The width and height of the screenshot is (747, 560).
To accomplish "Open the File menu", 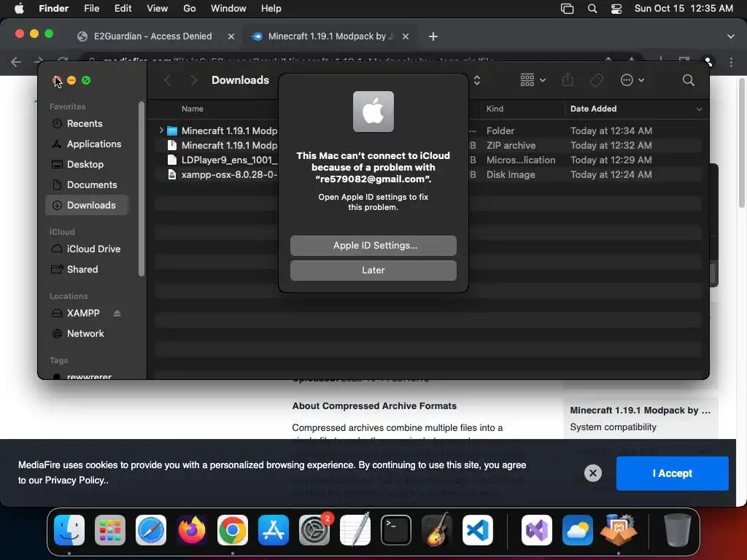I will (91, 9).
